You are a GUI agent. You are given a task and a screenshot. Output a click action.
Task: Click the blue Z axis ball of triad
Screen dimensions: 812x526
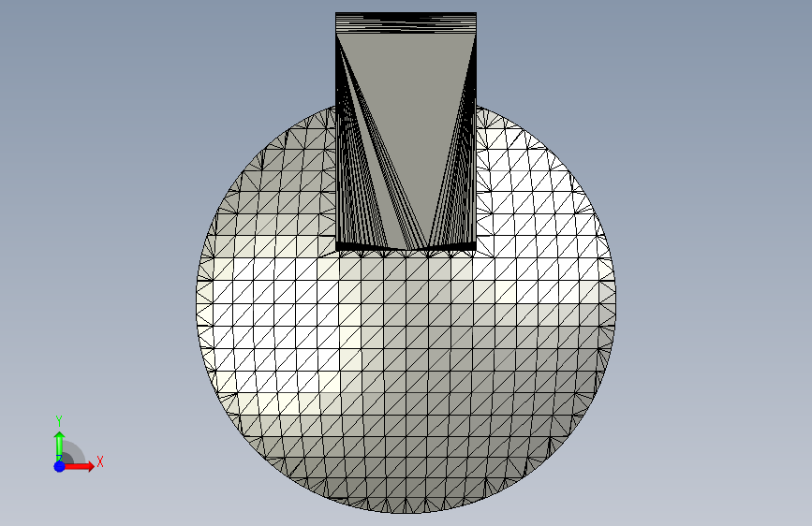[60, 466]
